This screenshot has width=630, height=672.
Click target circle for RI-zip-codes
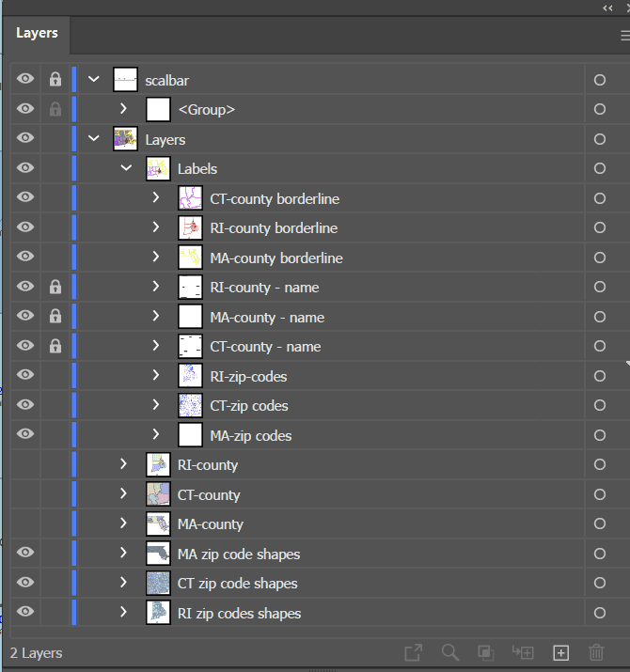[x=600, y=376]
